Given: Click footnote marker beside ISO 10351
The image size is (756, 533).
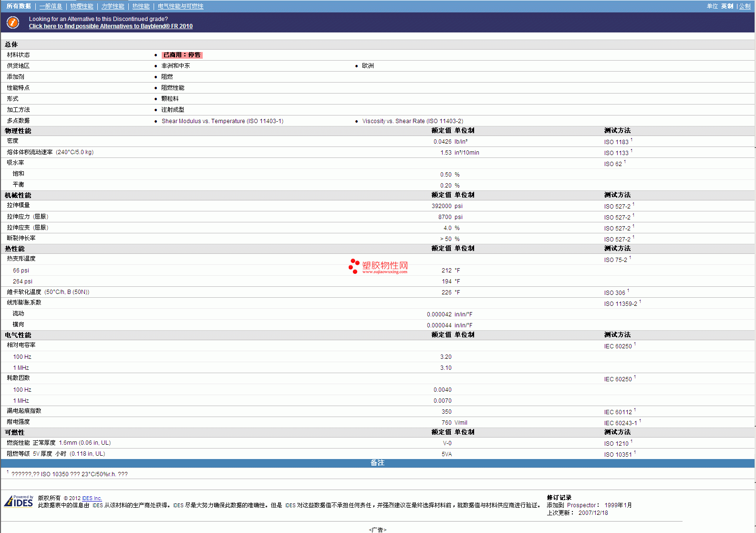Looking at the screenshot, I should pyautogui.click(x=635, y=452).
